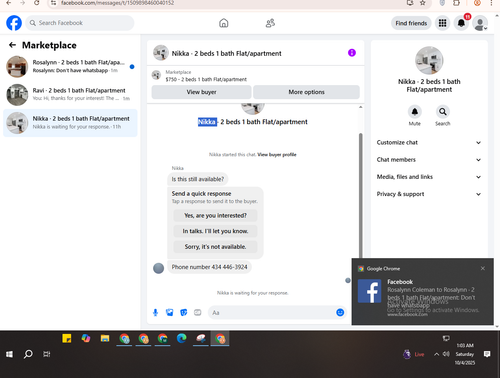Open the emoji picker in message box
The width and height of the screenshot is (500, 378).
click(x=340, y=312)
